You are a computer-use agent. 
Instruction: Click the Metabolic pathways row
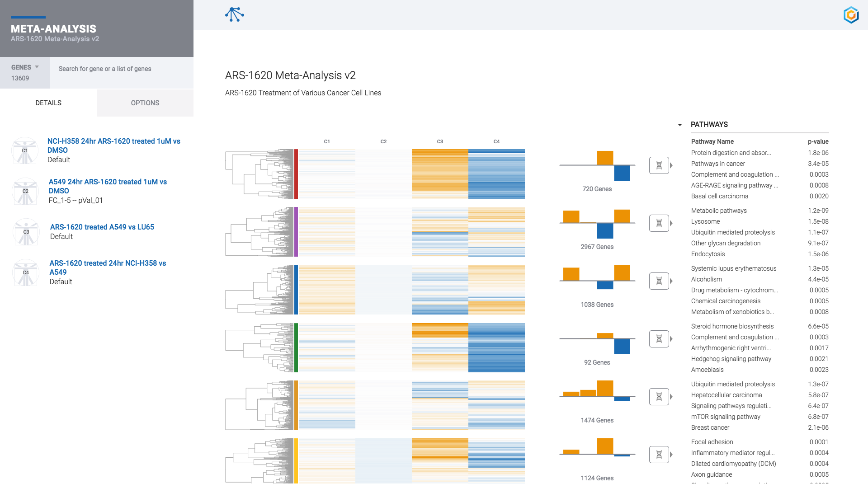[759, 211]
